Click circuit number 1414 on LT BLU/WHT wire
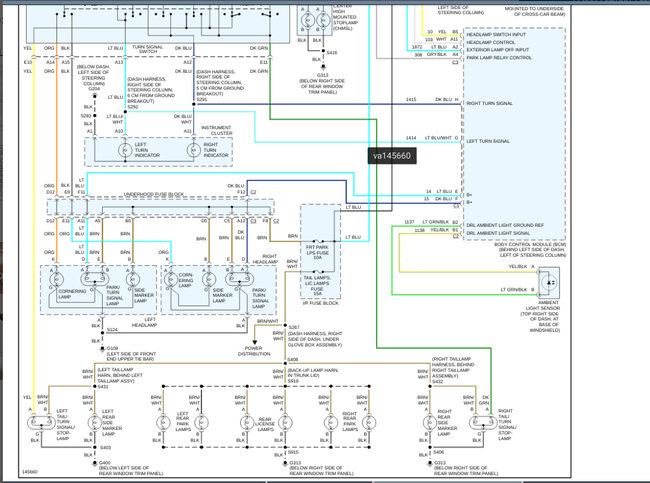This screenshot has height=483, width=650. point(411,138)
